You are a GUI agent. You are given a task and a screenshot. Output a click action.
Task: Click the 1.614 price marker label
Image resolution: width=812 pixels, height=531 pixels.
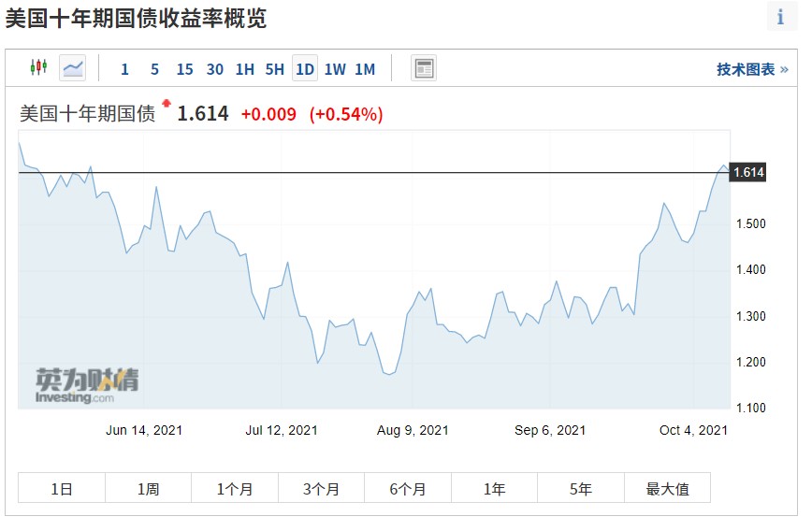(747, 172)
